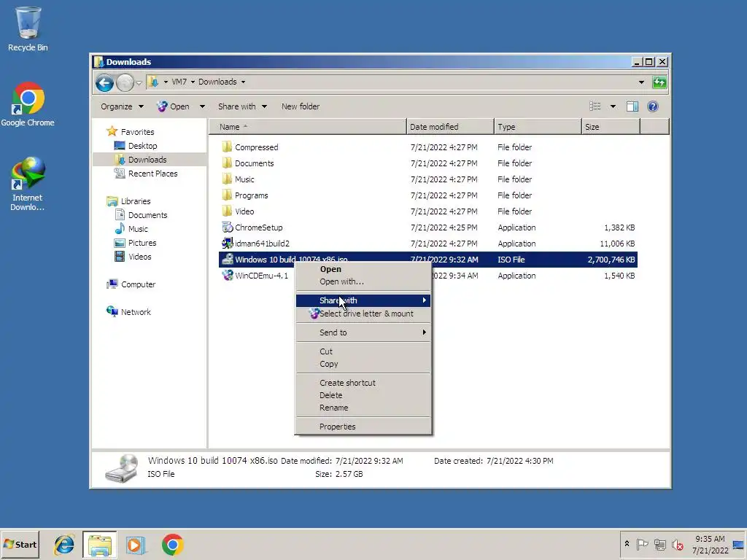747x560 pixels.
Task: Change view using the views icon
Action: click(595, 106)
